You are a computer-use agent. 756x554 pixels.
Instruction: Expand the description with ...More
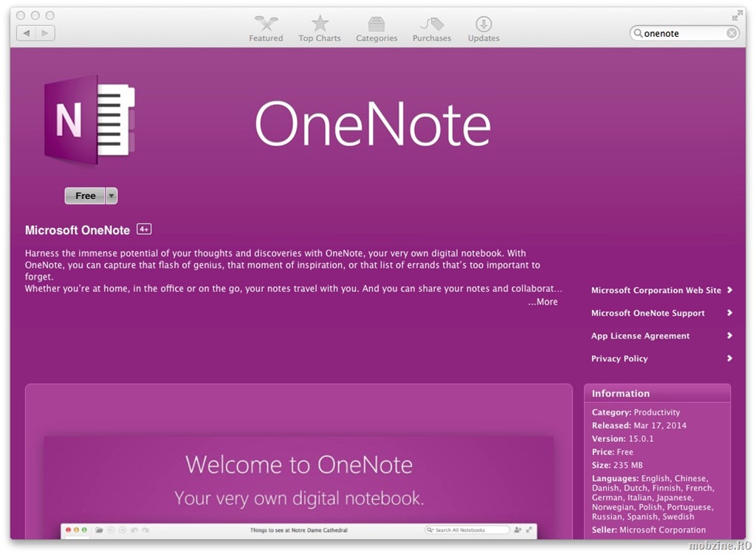pyautogui.click(x=543, y=302)
